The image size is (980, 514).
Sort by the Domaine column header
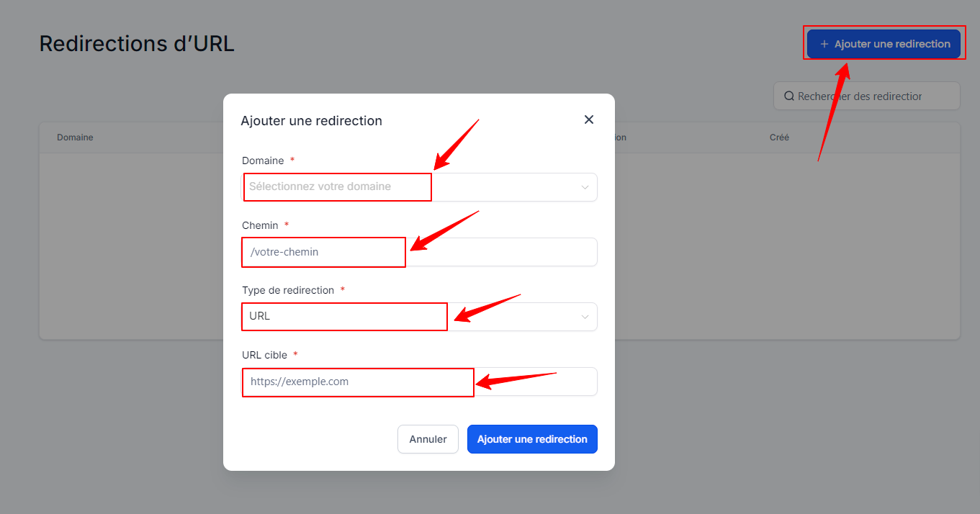pyautogui.click(x=75, y=137)
